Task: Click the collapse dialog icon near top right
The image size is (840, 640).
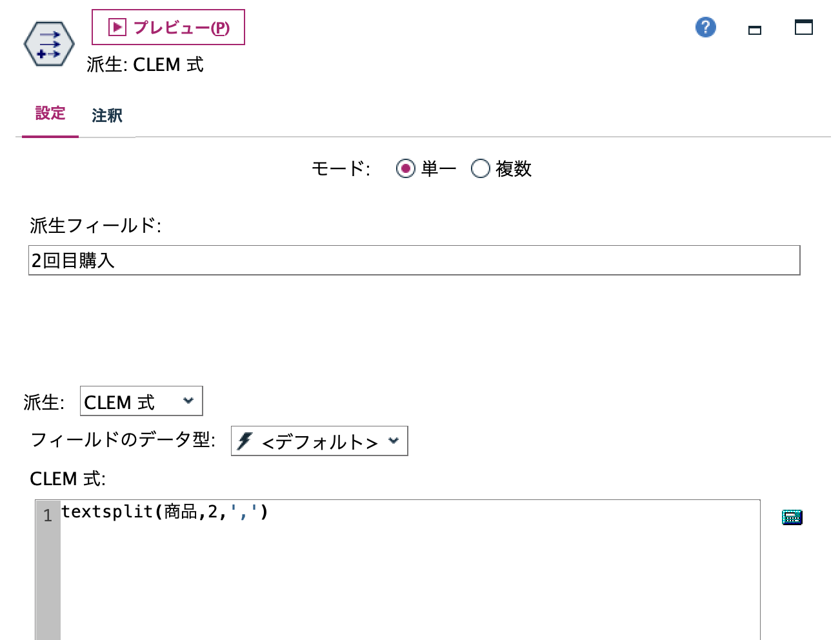Action: tap(754, 30)
